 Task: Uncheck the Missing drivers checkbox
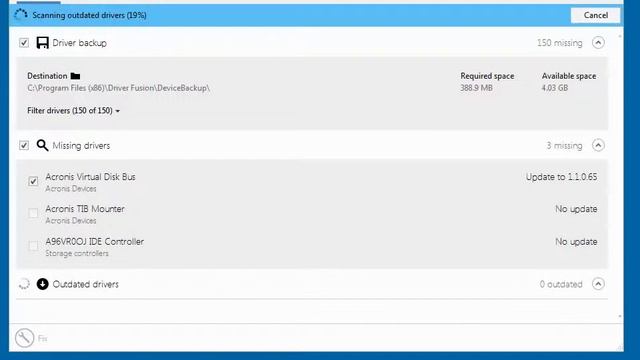click(24, 145)
